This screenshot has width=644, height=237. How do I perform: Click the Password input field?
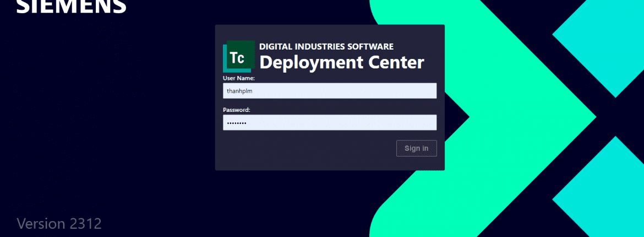pyautogui.click(x=329, y=122)
